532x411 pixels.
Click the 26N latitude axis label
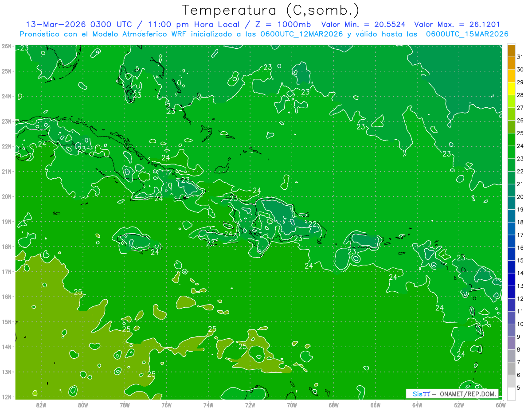point(6,46)
